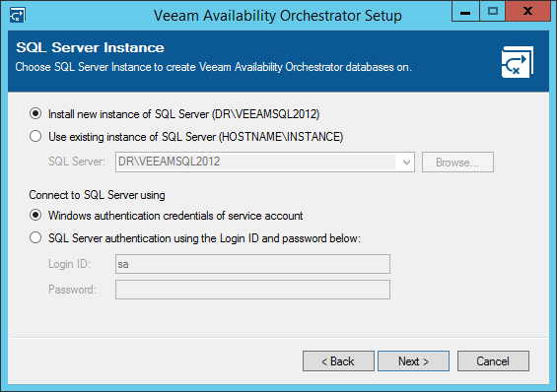Click the 'Login ID:' label
This screenshot has width=557, height=392.
70,264
